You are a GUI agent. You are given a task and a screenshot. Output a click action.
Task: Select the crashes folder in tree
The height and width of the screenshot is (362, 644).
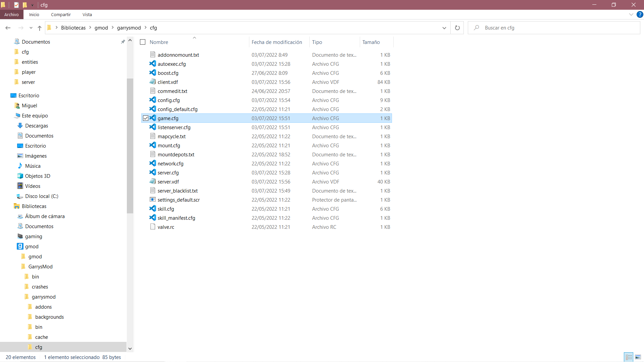[40, 287]
